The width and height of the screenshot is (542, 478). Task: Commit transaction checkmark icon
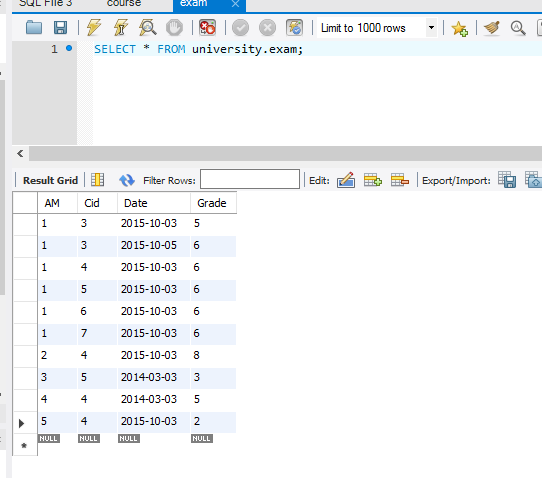(x=241, y=28)
